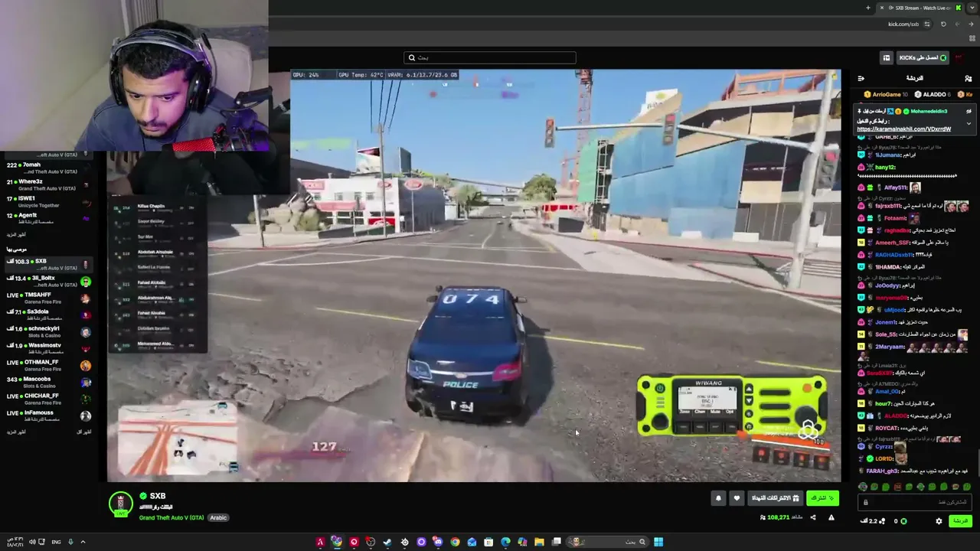The image size is (980, 551).
Task: Open Mascoobs channel in the sidebar
Action: click(48, 383)
